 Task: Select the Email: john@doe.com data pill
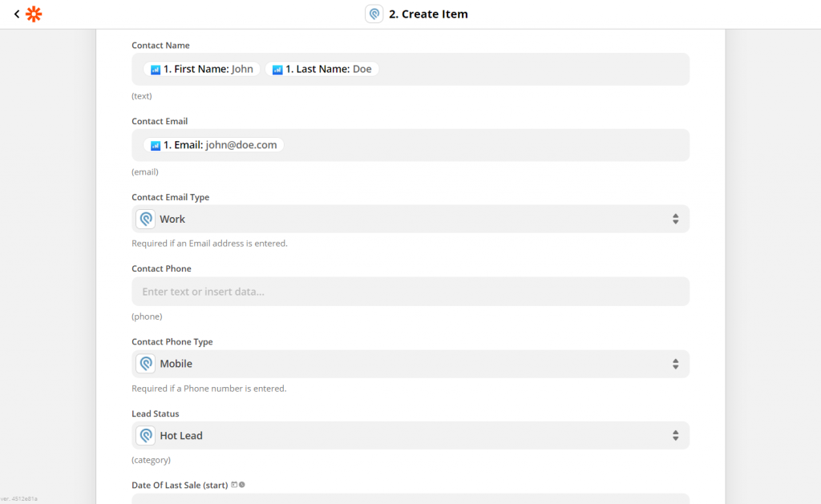[213, 145]
